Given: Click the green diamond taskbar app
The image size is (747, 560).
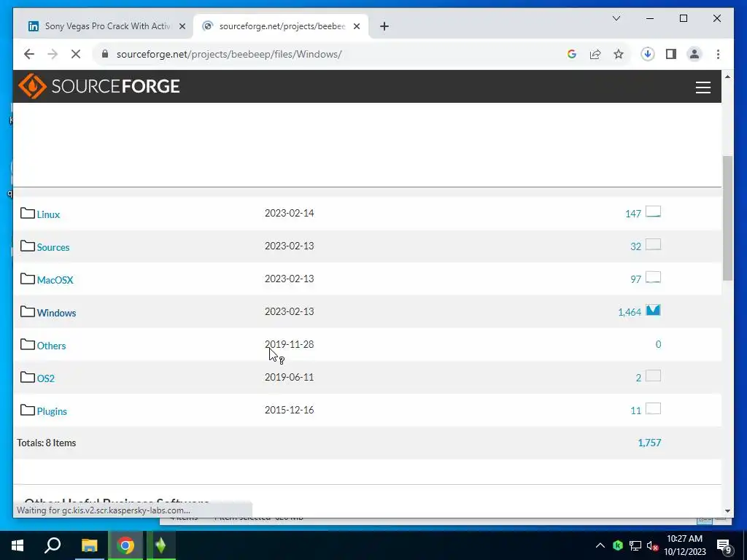Looking at the screenshot, I should click(x=160, y=545).
